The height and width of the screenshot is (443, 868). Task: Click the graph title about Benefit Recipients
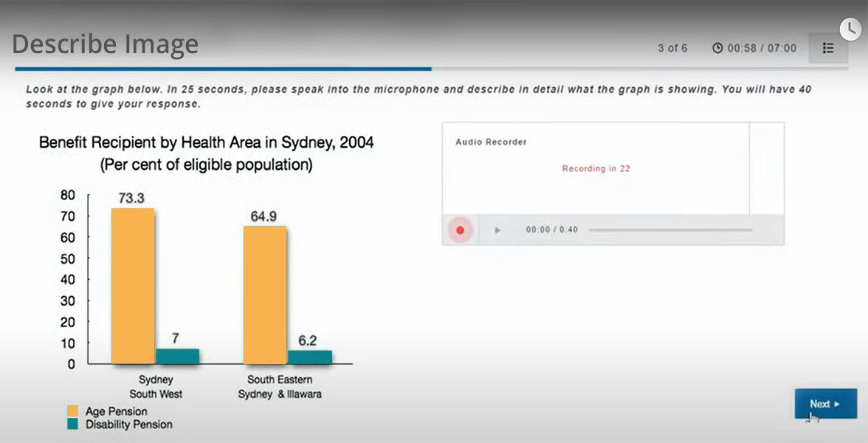point(207,141)
